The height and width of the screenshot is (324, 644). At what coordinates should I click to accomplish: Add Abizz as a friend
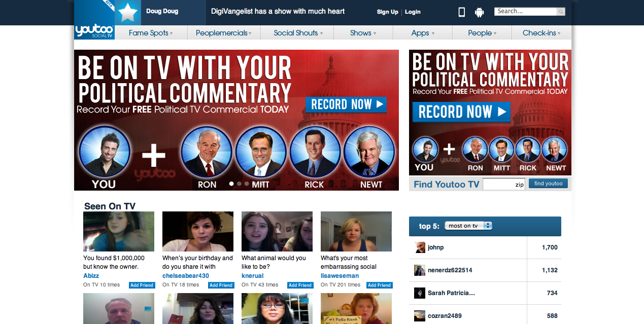point(142,285)
